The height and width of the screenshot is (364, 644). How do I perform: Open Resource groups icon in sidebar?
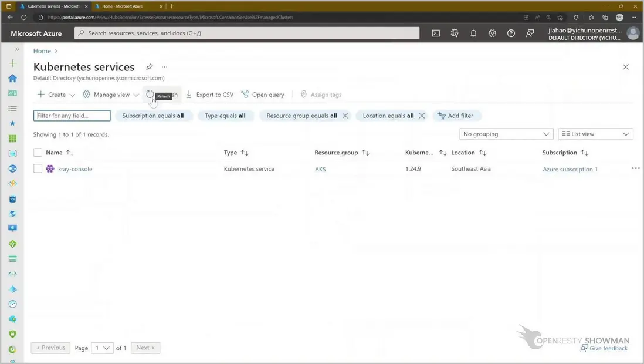tap(13, 153)
